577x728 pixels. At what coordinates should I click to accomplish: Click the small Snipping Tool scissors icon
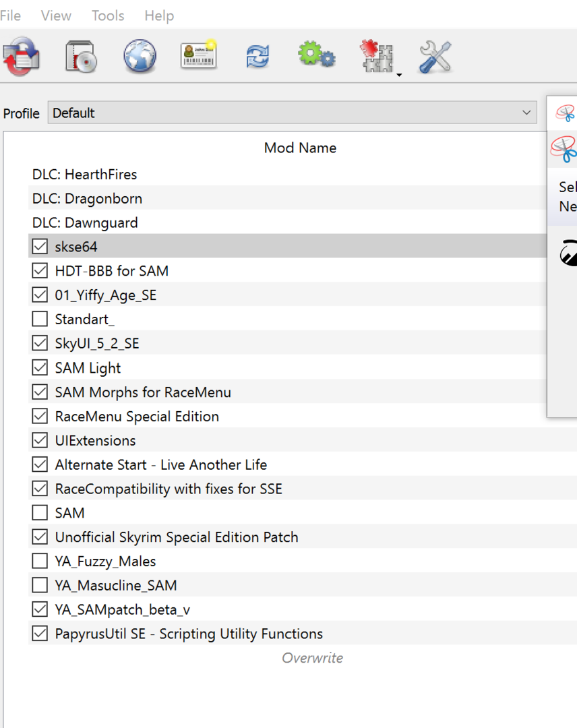tap(566, 113)
